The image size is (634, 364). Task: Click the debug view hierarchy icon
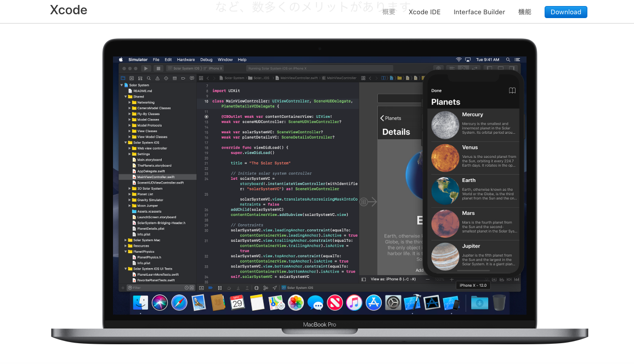pos(256,288)
